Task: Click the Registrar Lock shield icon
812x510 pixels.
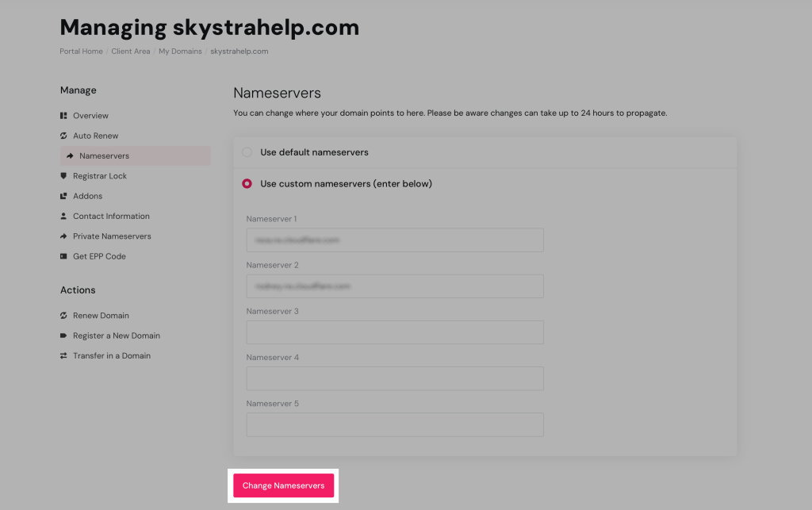Action: tap(63, 176)
